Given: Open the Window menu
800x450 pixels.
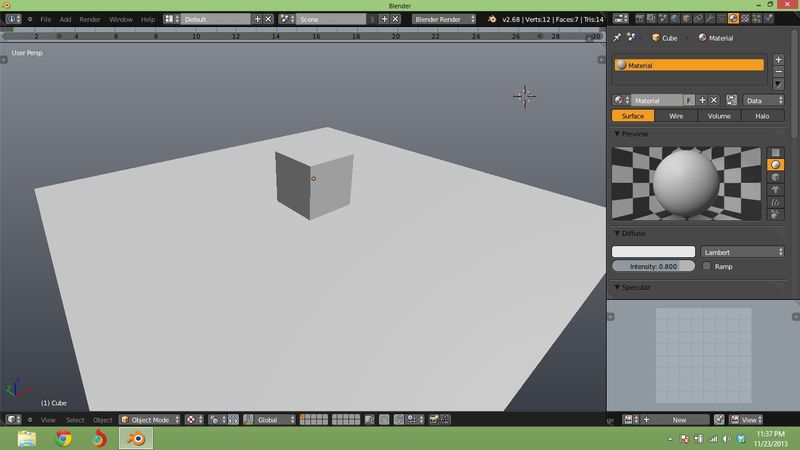Looking at the screenshot, I should (x=120, y=19).
